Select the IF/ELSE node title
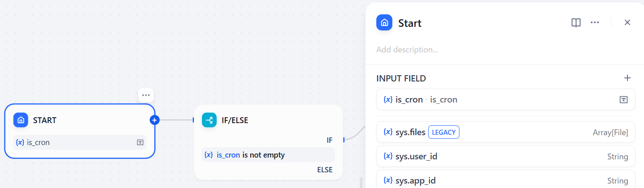Image resolution: width=644 pixels, height=188 pixels. click(235, 120)
